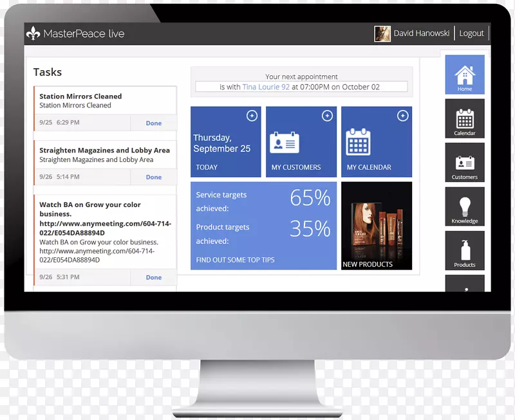Expand the My Customers tile plus button
Viewport: 515px width, 420px height.
coord(327,116)
